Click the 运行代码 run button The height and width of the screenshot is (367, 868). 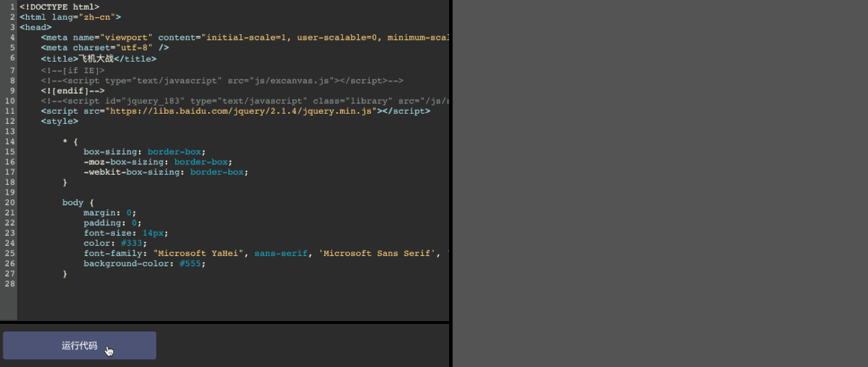click(79, 346)
